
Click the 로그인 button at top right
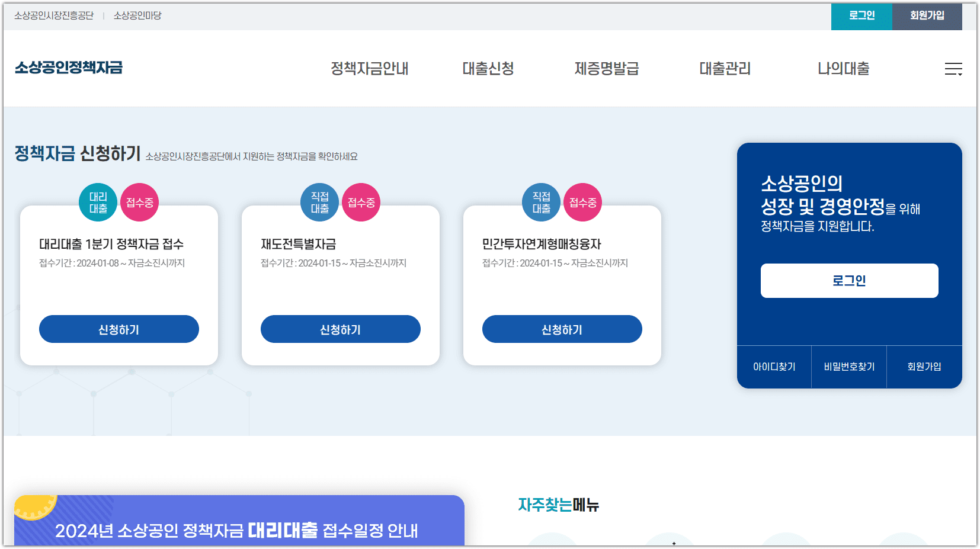(x=861, y=17)
